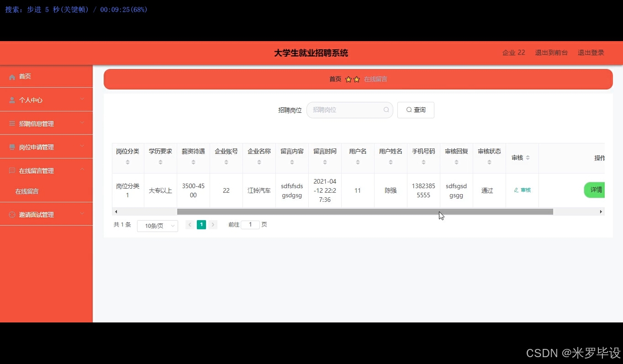The width and height of the screenshot is (623, 364).
Task: Focus the 前往 page number input
Action: pos(250,225)
